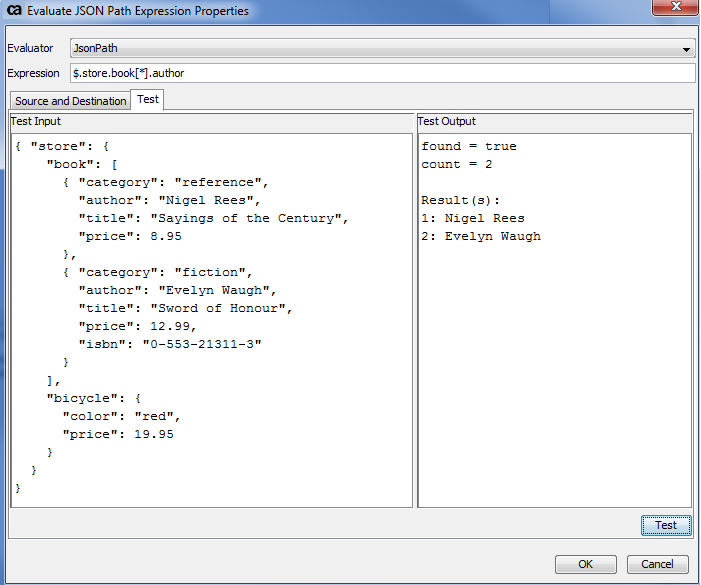Select result line "2: Evelyn Waugh"
The image size is (701, 585).
[480, 236]
